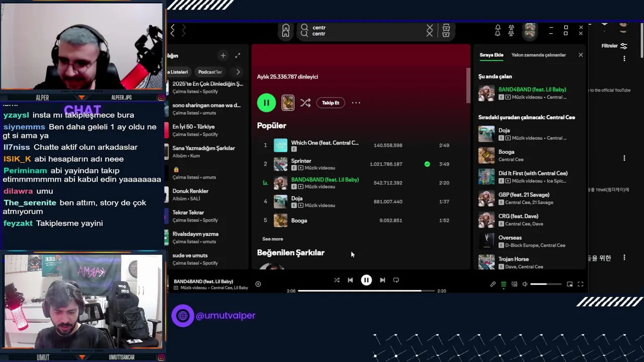Select the Çalma Listeleri filter chip

click(x=179, y=72)
